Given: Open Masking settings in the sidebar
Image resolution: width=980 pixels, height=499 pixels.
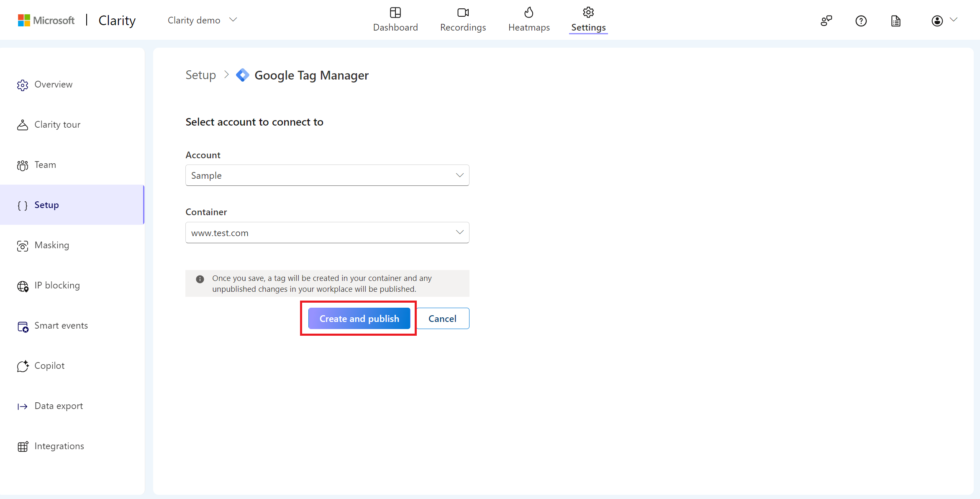Looking at the screenshot, I should pyautogui.click(x=72, y=245).
